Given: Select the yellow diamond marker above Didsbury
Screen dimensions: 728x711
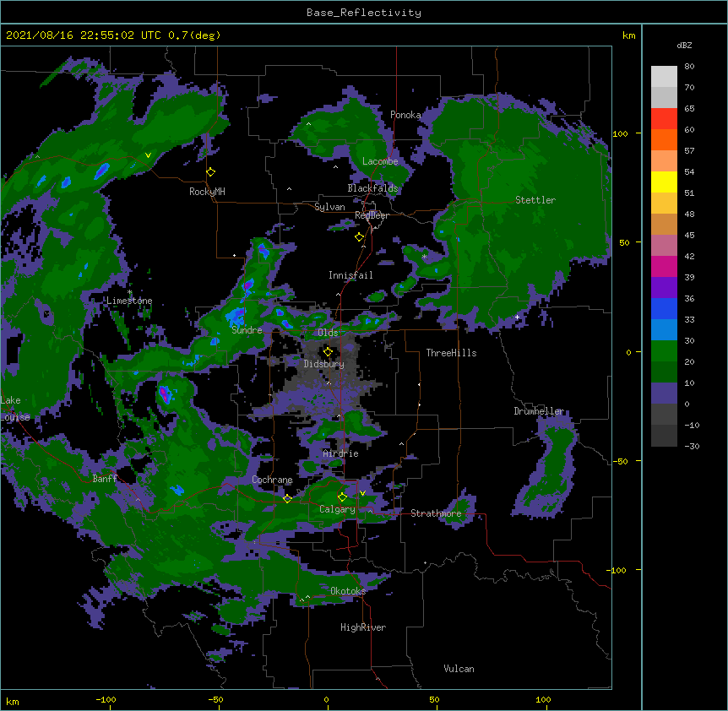Looking at the screenshot, I should pos(328,352).
